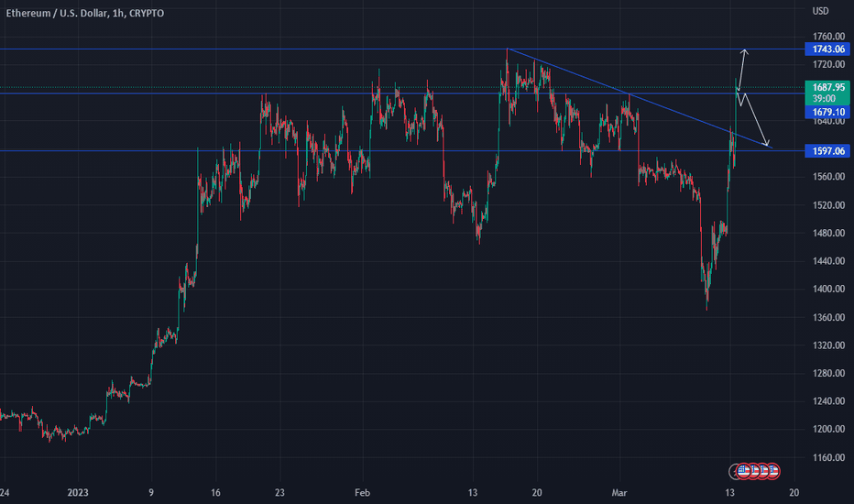
Task: Click the 1360.00 price axis tick
Action: tap(828, 317)
